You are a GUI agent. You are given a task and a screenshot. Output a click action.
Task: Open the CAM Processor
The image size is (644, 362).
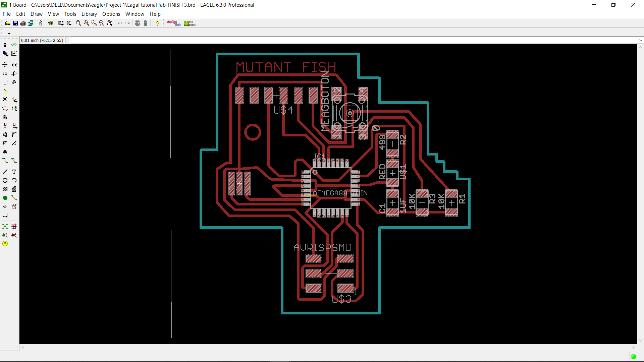(31, 23)
